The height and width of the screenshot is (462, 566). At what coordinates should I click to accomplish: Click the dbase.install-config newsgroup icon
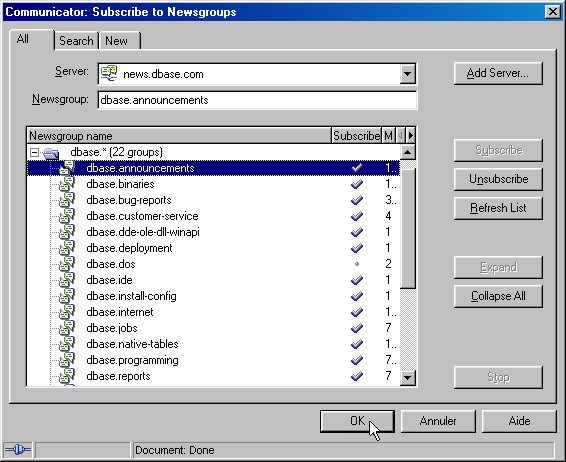pyautogui.click(x=67, y=296)
